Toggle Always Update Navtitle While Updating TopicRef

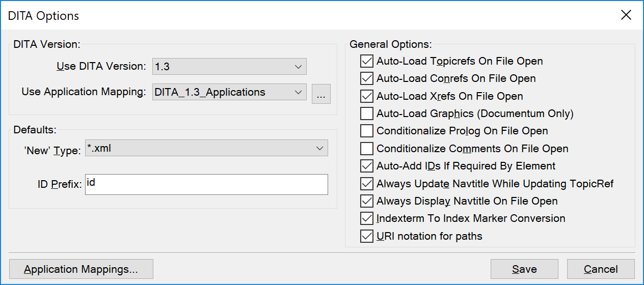coord(366,184)
